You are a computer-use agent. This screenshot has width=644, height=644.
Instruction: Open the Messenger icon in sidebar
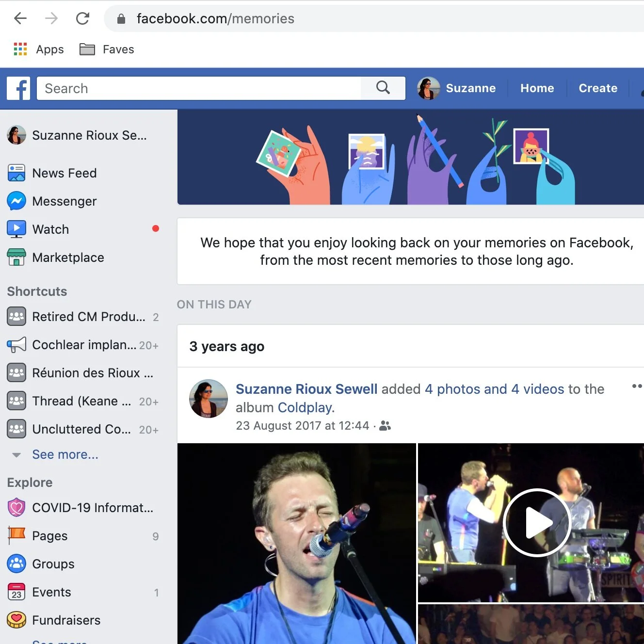click(x=16, y=201)
